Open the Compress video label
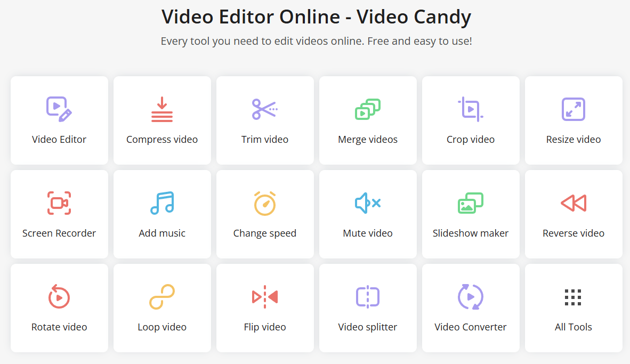Image resolution: width=630 pixels, height=364 pixels. coord(162,140)
